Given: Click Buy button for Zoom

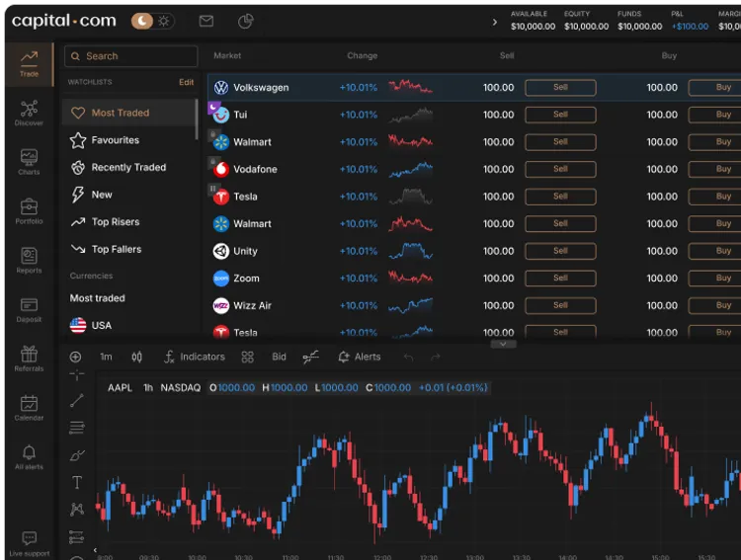Looking at the screenshot, I should tap(714, 279).
